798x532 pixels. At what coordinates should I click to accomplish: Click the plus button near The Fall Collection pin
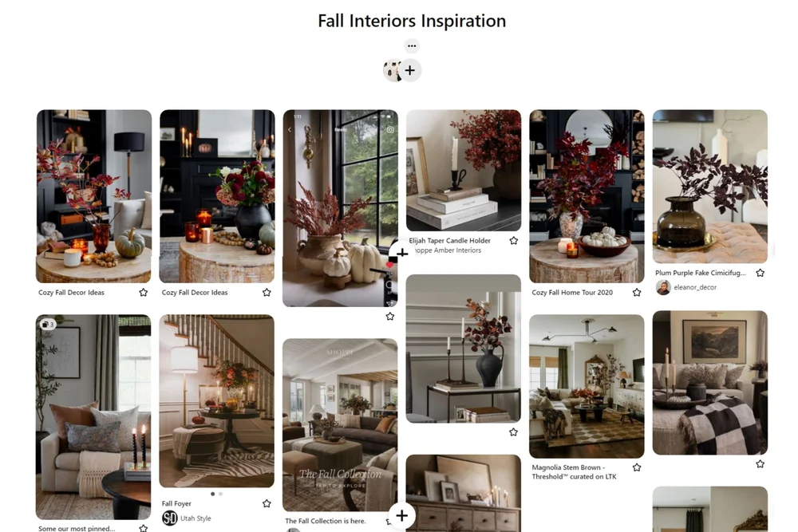(x=401, y=516)
